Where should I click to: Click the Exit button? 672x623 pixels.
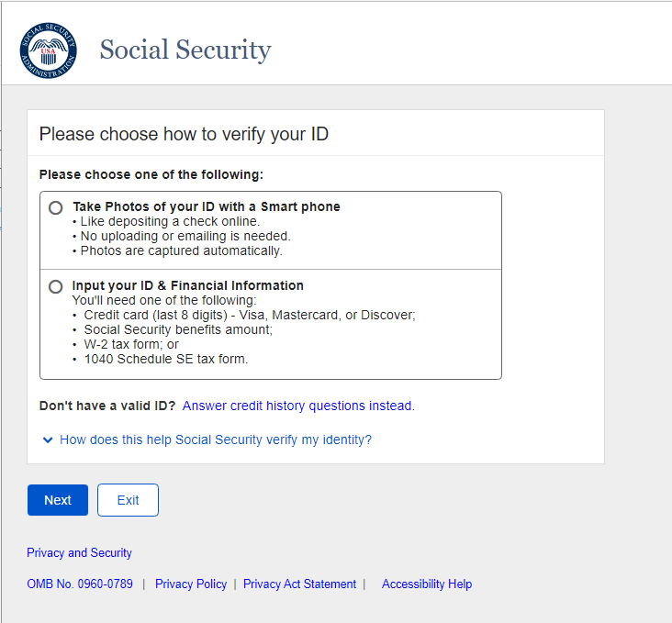128,500
